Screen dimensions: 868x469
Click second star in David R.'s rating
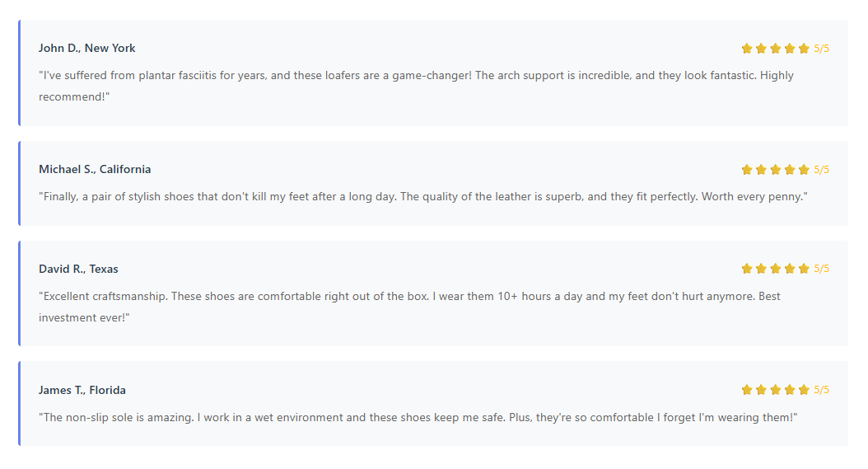point(762,269)
